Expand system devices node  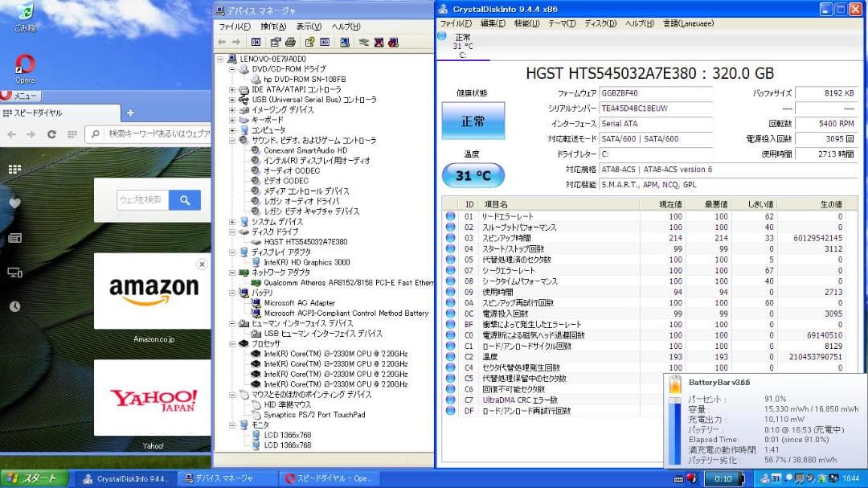point(232,222)
